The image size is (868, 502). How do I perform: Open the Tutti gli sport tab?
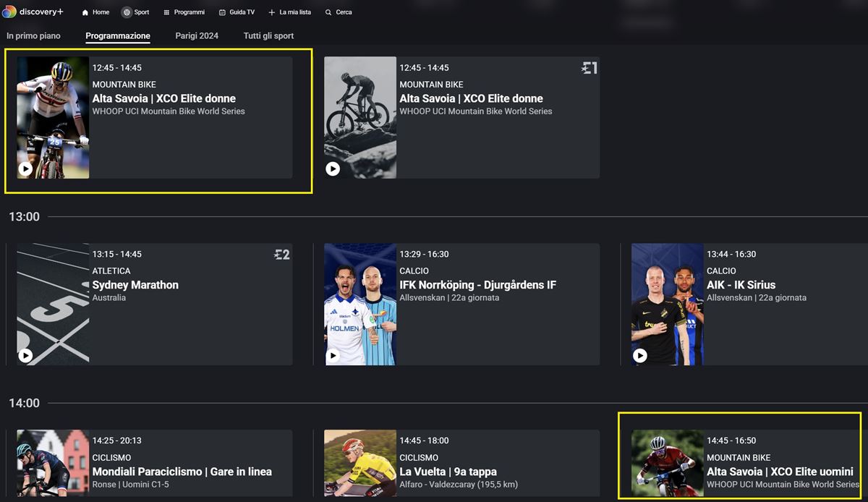[268, 35]
